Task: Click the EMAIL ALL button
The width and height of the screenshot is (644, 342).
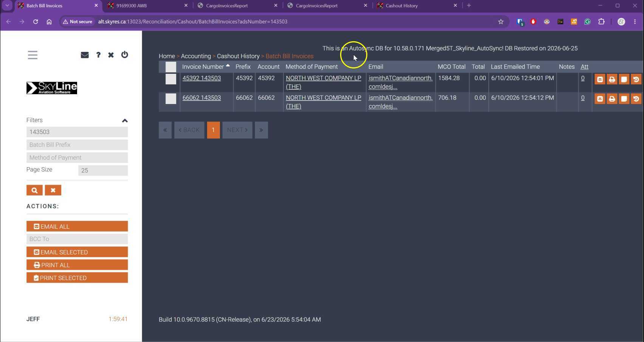Action: pyautogui.click(x=77, y=226)
